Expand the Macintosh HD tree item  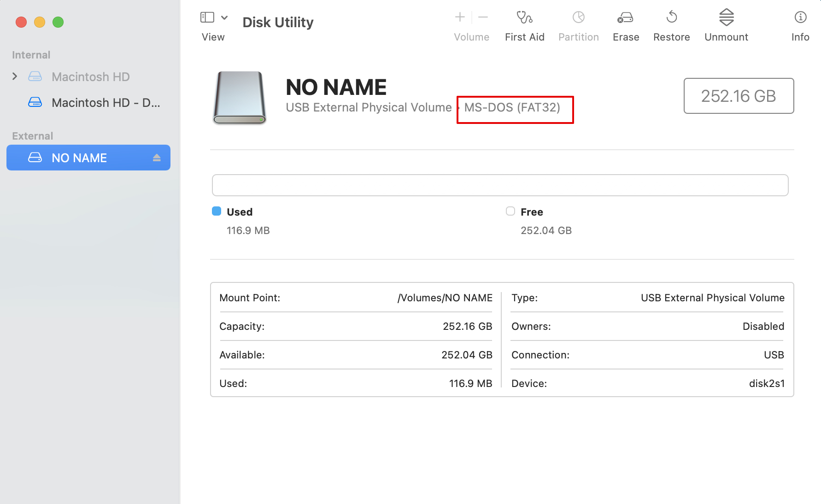(x=15, y=76)
